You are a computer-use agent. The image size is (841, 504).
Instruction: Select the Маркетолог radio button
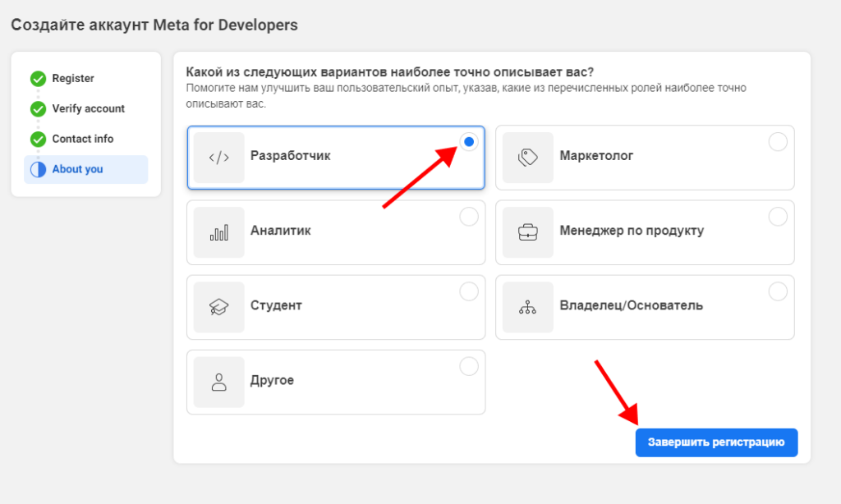[x=778, y=142]
